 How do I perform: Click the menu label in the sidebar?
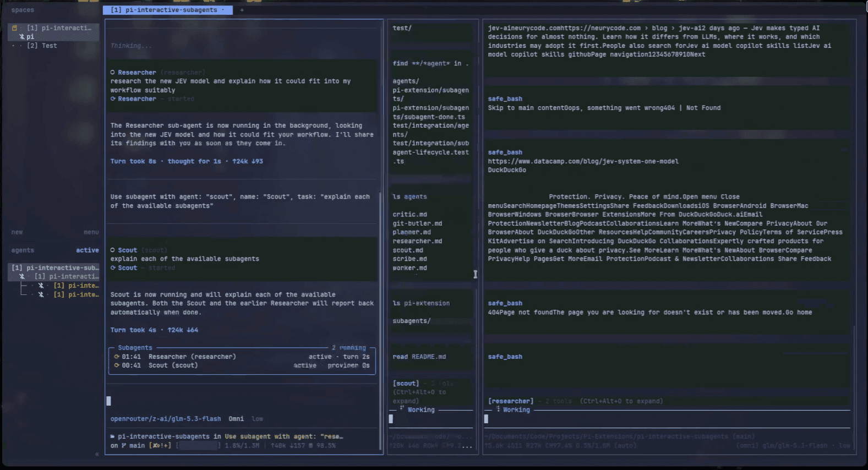[91, 232]
